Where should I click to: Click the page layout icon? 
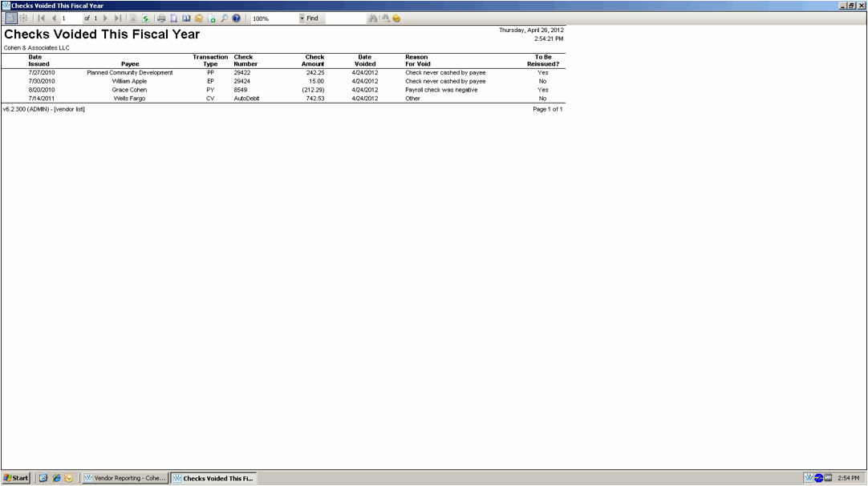pos(173,18)
